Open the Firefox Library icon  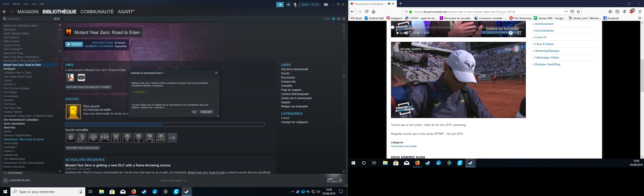tap(610, 12)
